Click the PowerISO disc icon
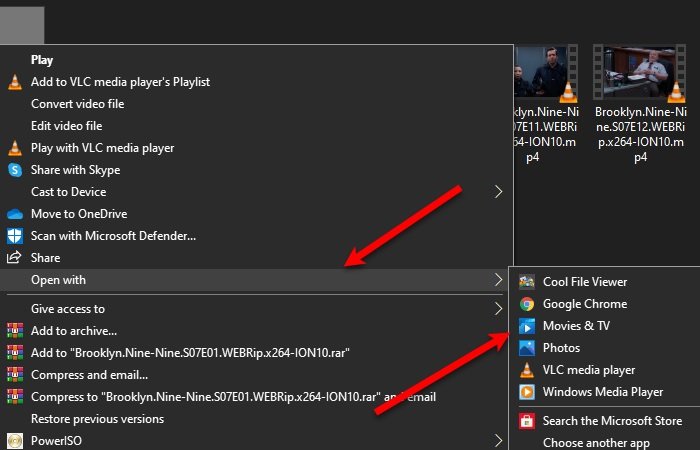The height and width of the screenshot is (450, 700). point(15,441)
